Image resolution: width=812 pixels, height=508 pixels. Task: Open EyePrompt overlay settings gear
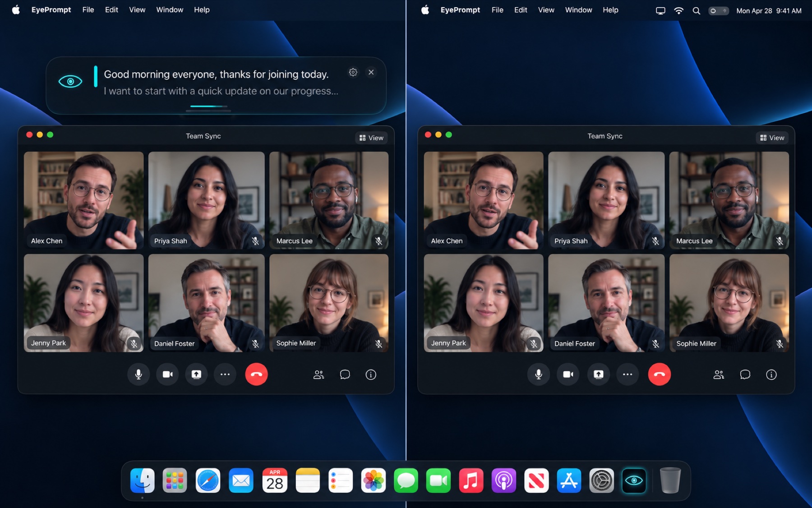[353, 72]
